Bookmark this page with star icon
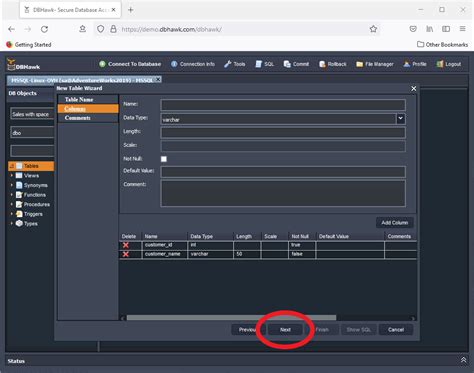Viewport: 474px width, 373px height. (x=373, y=29)
